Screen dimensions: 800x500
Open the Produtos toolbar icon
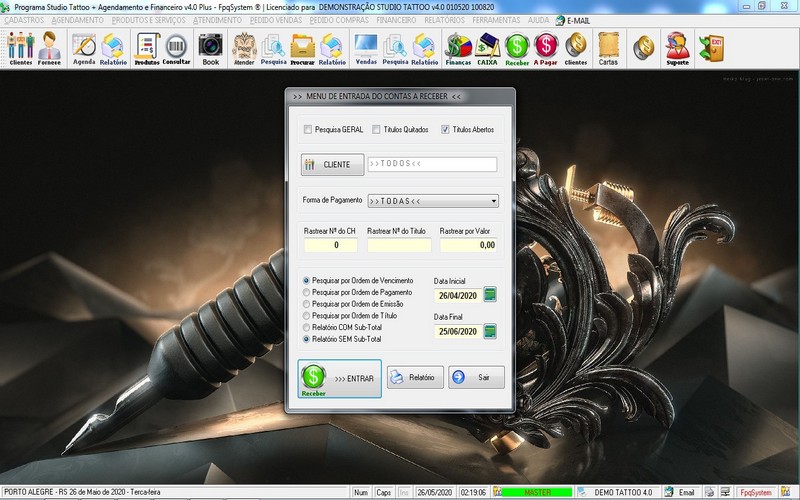[147, 48]
